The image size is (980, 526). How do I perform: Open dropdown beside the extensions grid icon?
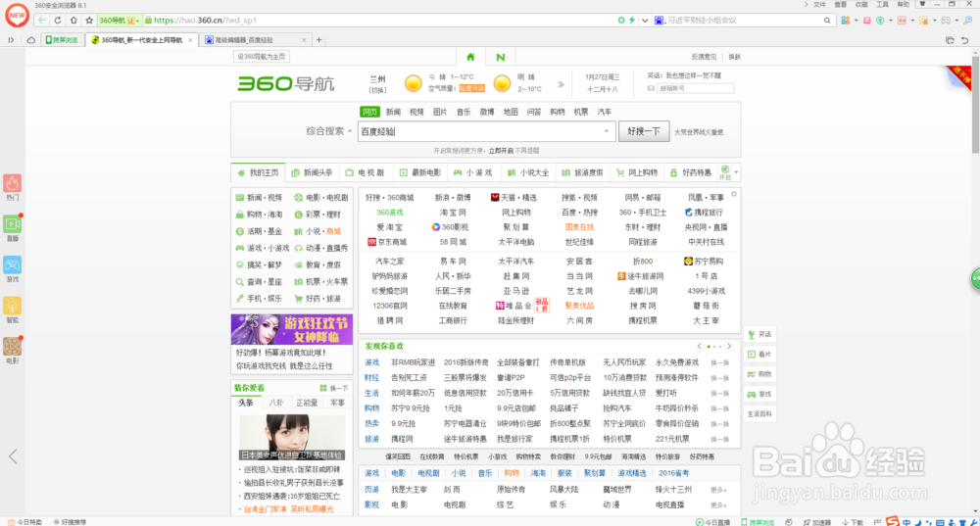(x=856, y=21)
